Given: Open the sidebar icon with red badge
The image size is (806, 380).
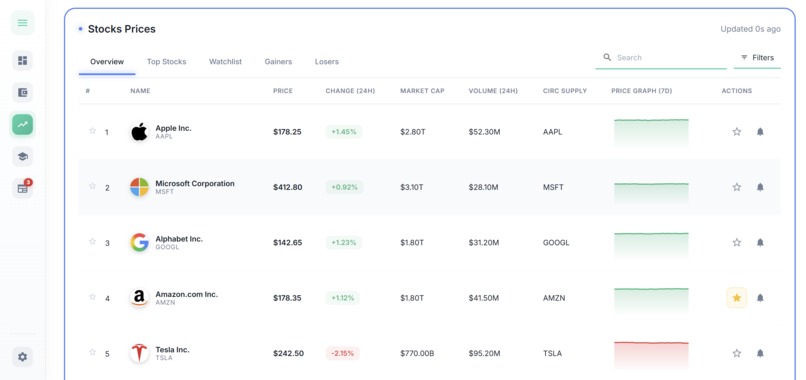Looking at the screenshot, I should pos(22,188).
